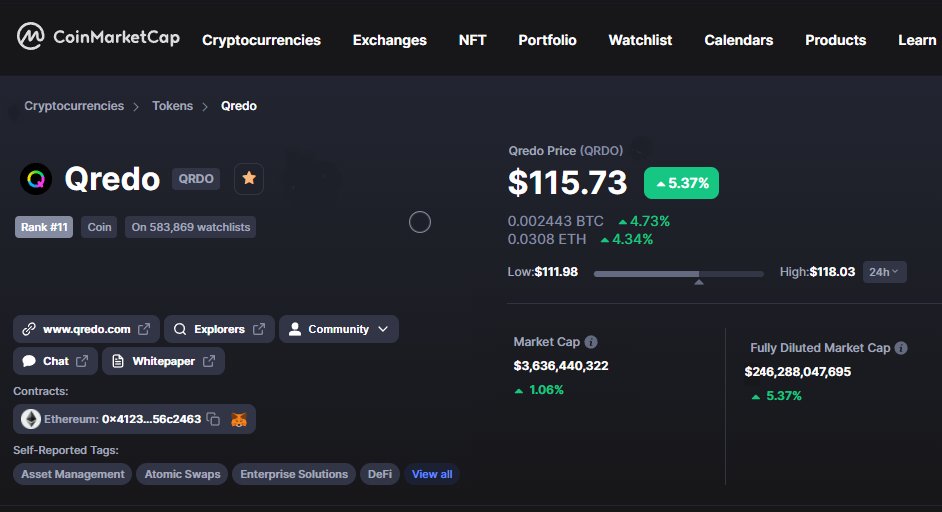The height and width of the screenshot is (512, 942).
Task: Click the external-link icon after Whitepaper
Action: [x=209, y=361]
